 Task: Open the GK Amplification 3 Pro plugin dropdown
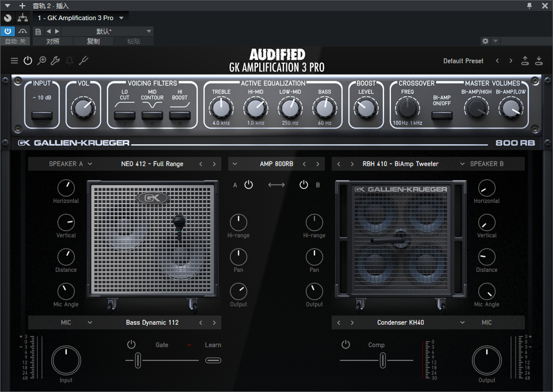(121, 18)
